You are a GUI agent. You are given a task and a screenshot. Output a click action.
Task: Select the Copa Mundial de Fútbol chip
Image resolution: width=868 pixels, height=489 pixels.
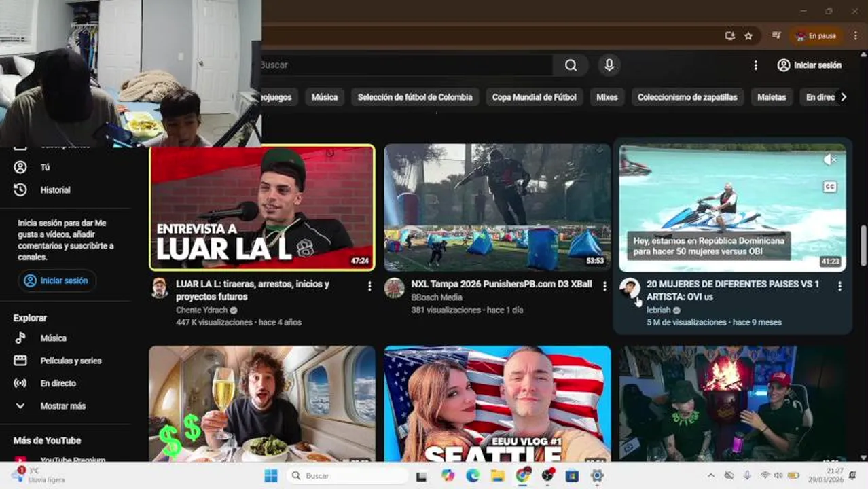point(535,97)
